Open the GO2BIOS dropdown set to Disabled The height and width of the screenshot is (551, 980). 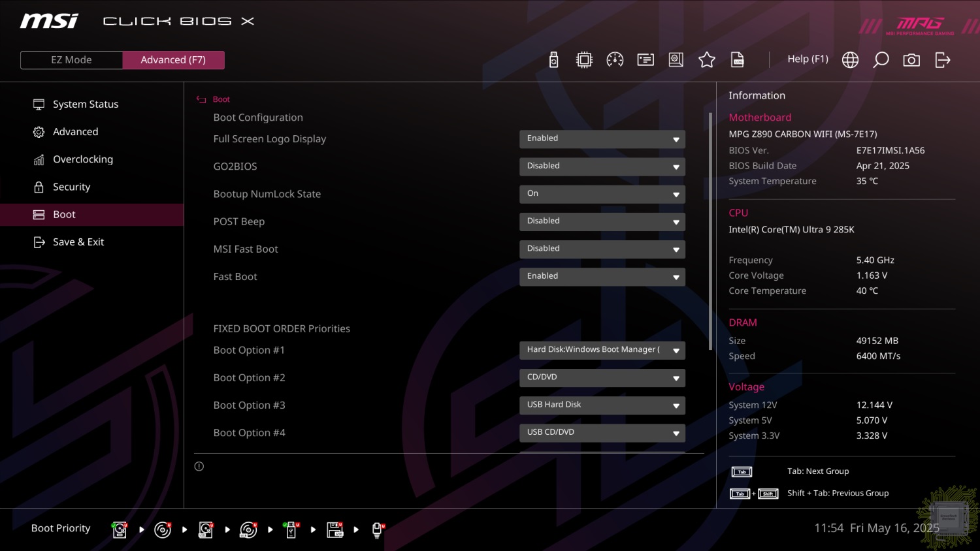(x=602, y=166)
